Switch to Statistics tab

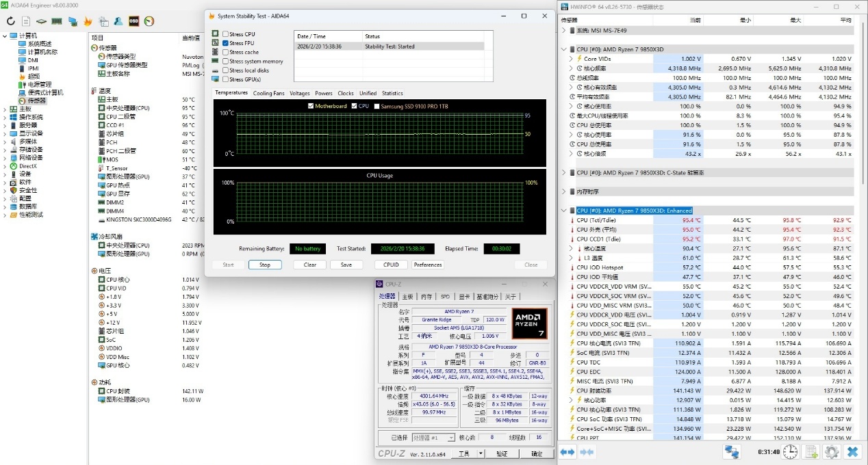pos(392,93)
